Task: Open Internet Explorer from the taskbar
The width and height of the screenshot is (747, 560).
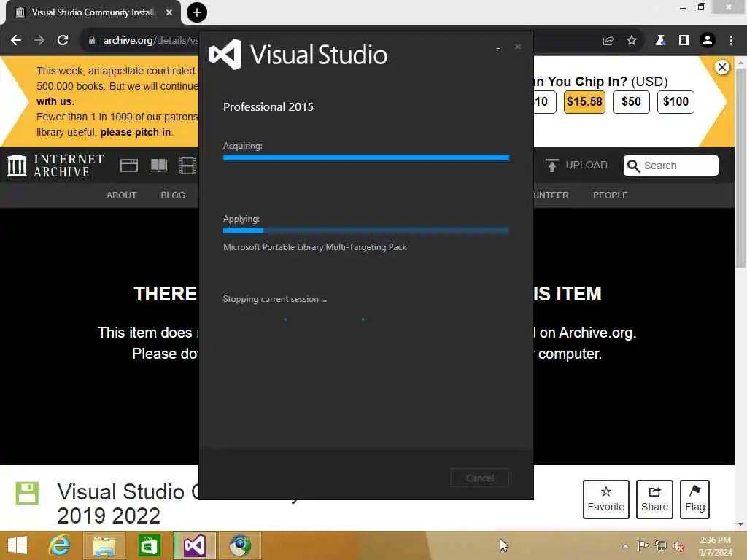Action: (x=59, y=545)
